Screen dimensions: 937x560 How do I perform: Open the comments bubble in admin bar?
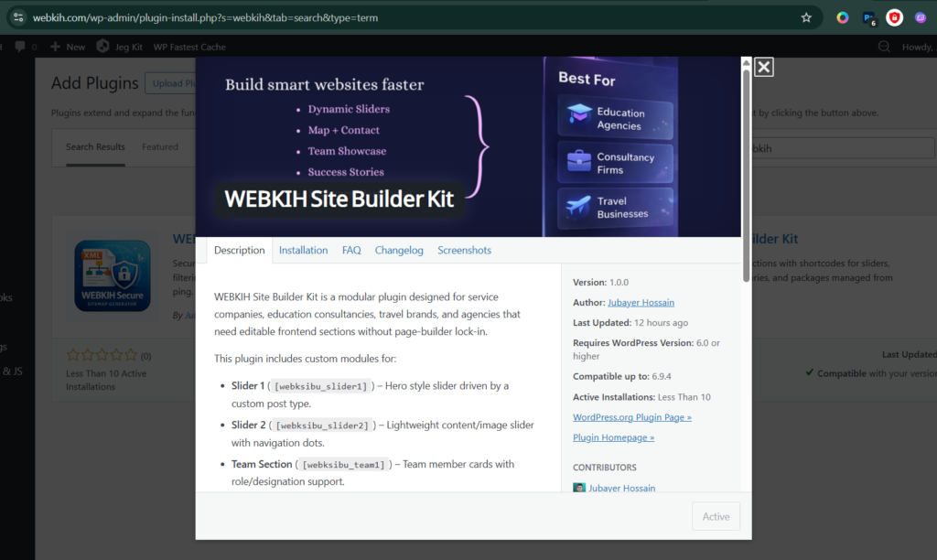[20, 47]
